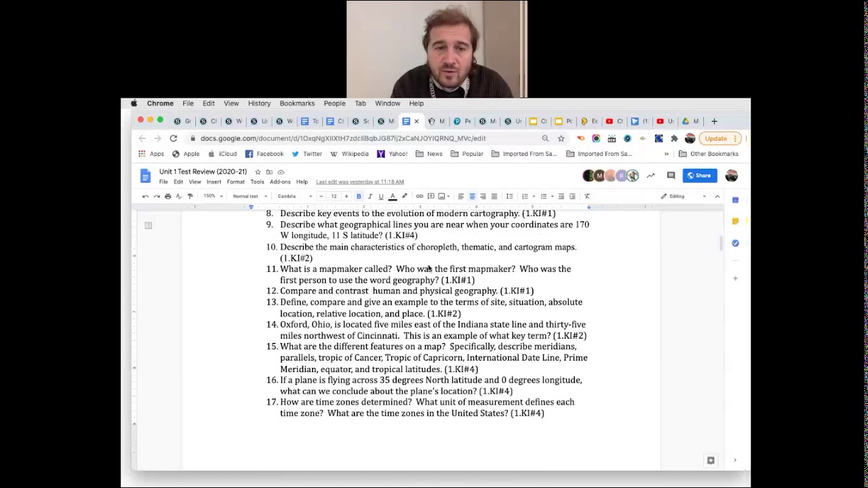This screenshot has height=488, width=868.
Task: Add a comment using the toolbar icon
Action: pyautogui.click(x=431, y=197)
